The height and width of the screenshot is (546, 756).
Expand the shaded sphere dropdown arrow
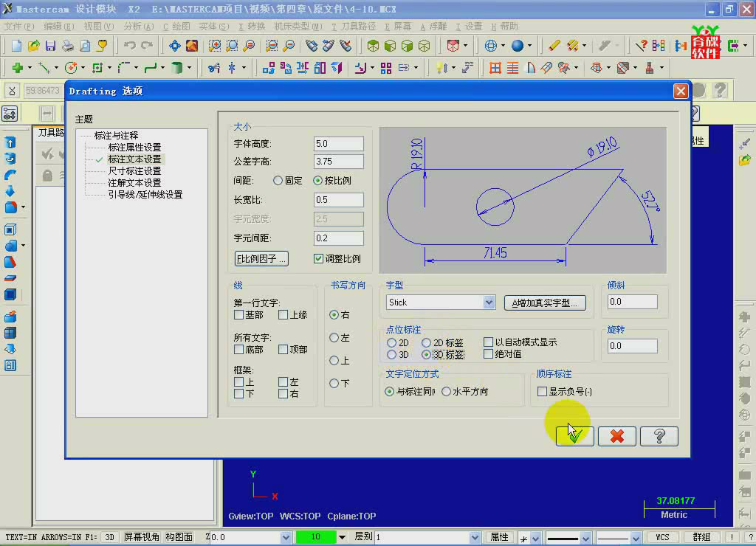click(x=529, y=46)
